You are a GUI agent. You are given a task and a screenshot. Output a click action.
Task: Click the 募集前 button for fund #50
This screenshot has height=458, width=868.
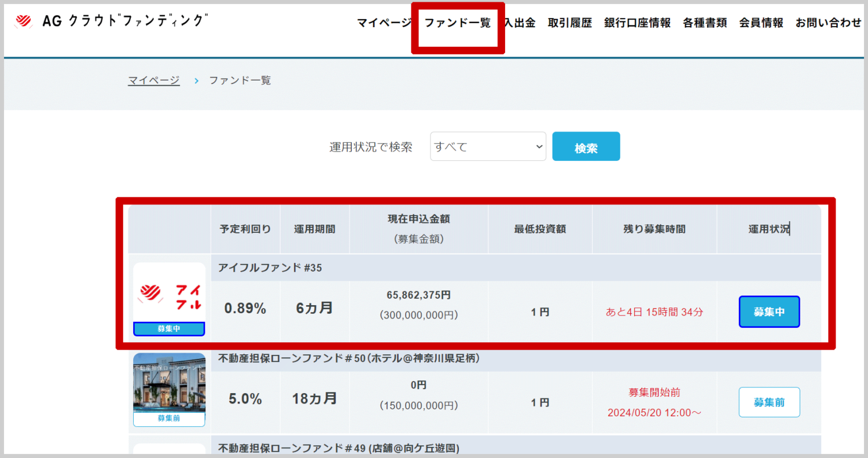point(769,402)
